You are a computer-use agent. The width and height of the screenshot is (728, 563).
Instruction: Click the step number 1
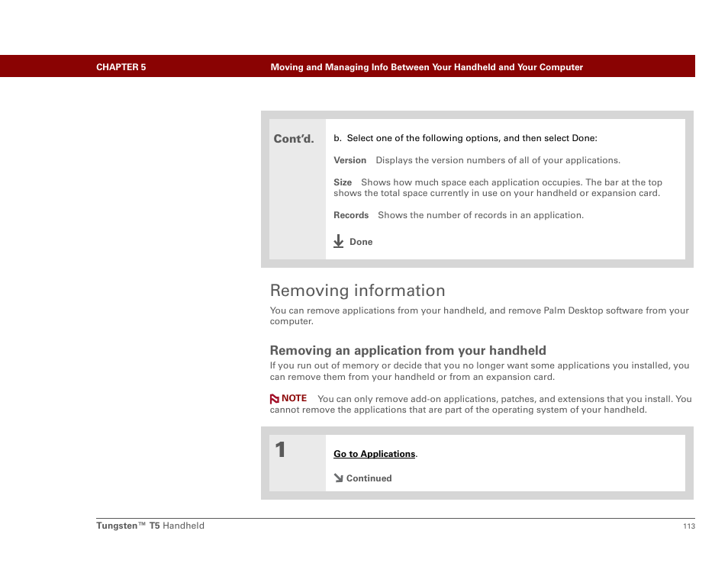coord(280,449)
